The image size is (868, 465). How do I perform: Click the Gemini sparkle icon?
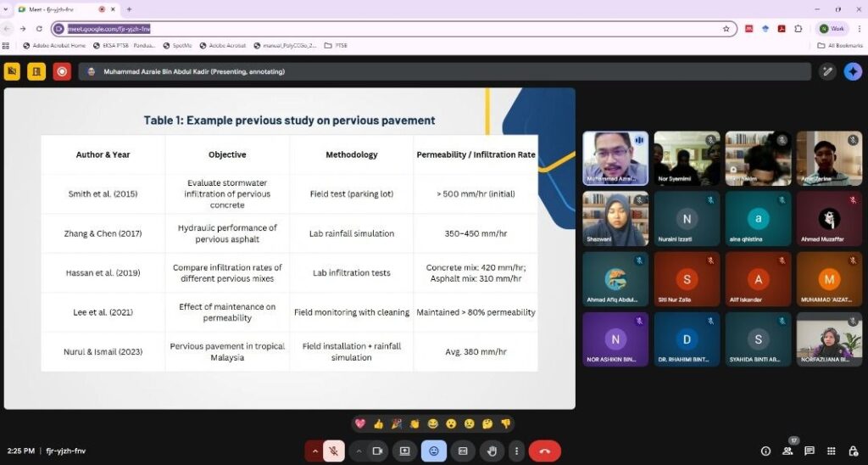coord(851,72)
